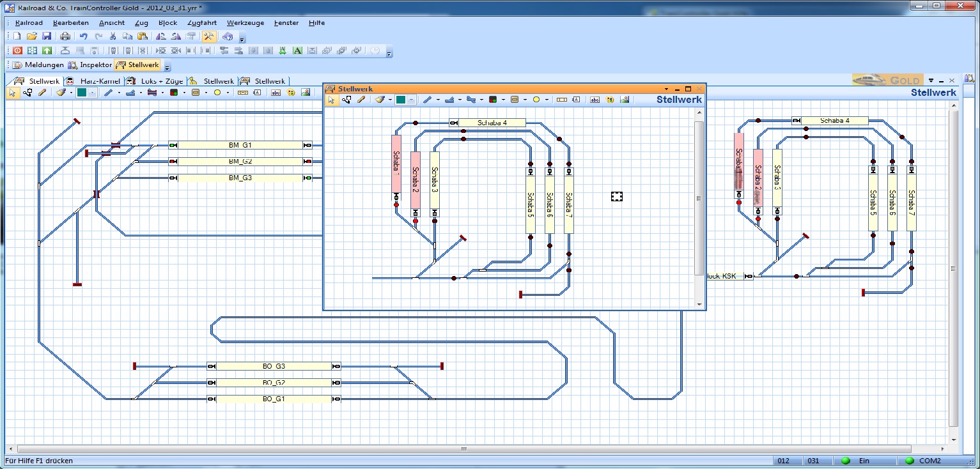Open the straight track dropdown in the main Stellwerk toolbar
Screen dimensions: 980x469
point(119,93)
